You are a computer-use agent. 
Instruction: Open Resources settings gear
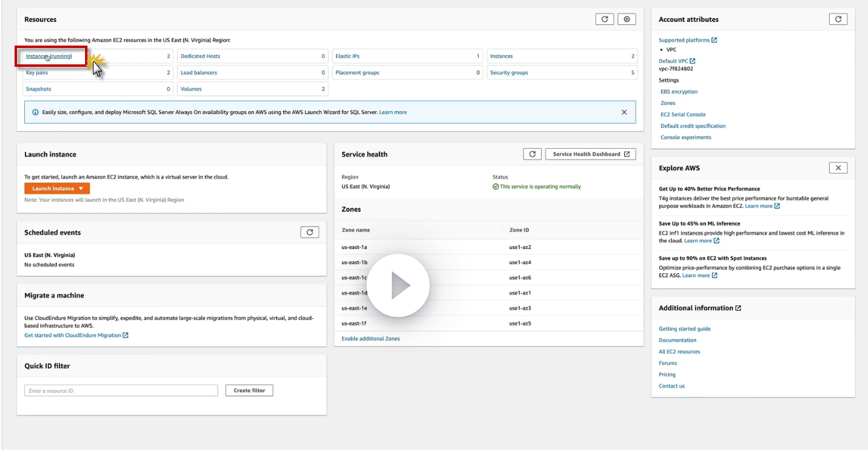point(627,19)
